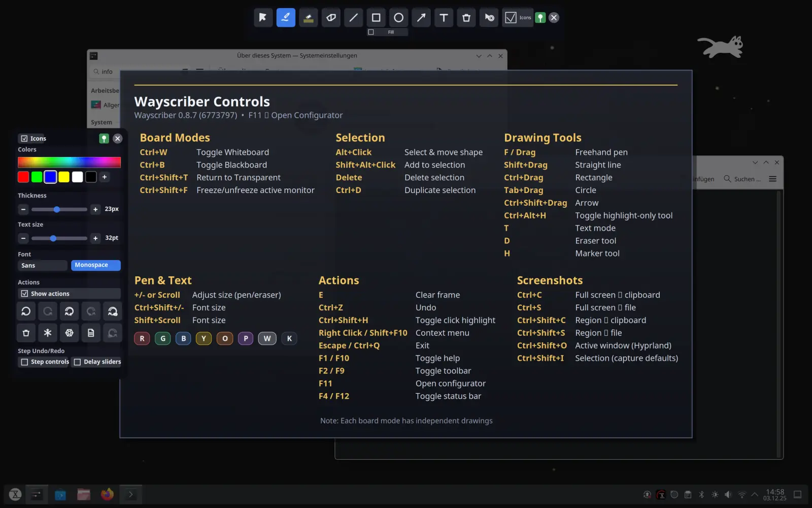This screenshot has width=812, height=508.
Task: Activate the Text tool
Action: pos(444,17)
